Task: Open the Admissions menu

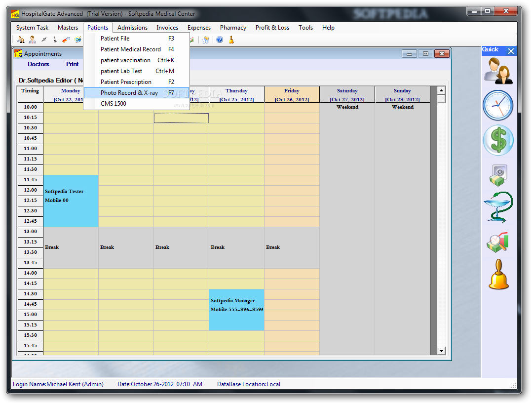Action: (x=132, y=28)
